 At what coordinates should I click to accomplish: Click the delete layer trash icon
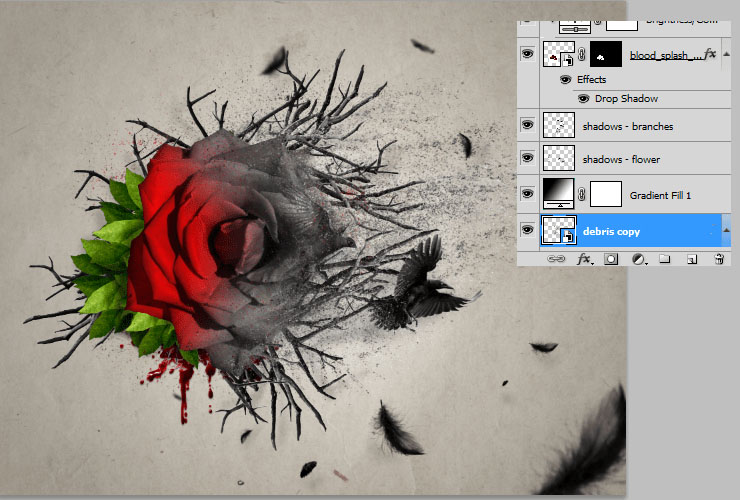click(x=718, y=258)
